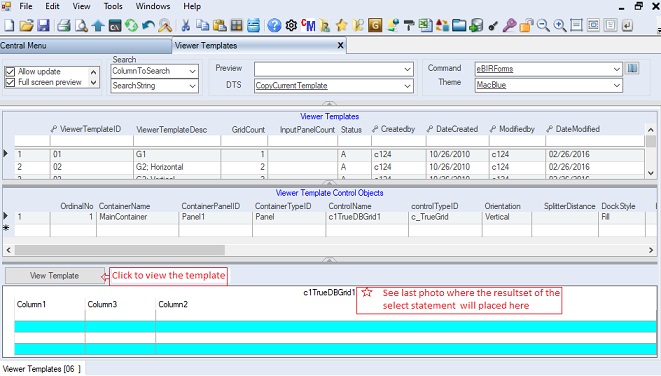Viewport: 661px width, 376px height.
Task: Sort by DateCreated column header
Action: coord(457,129)
